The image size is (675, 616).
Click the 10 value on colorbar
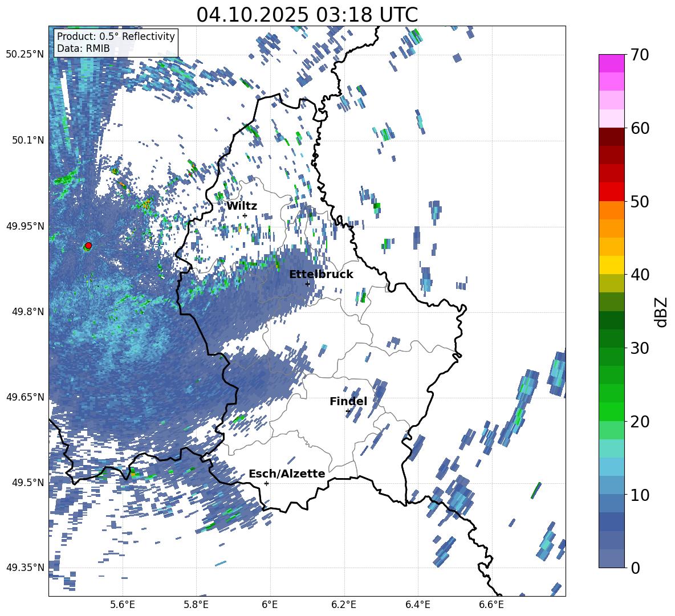click(x=640, y=495)
